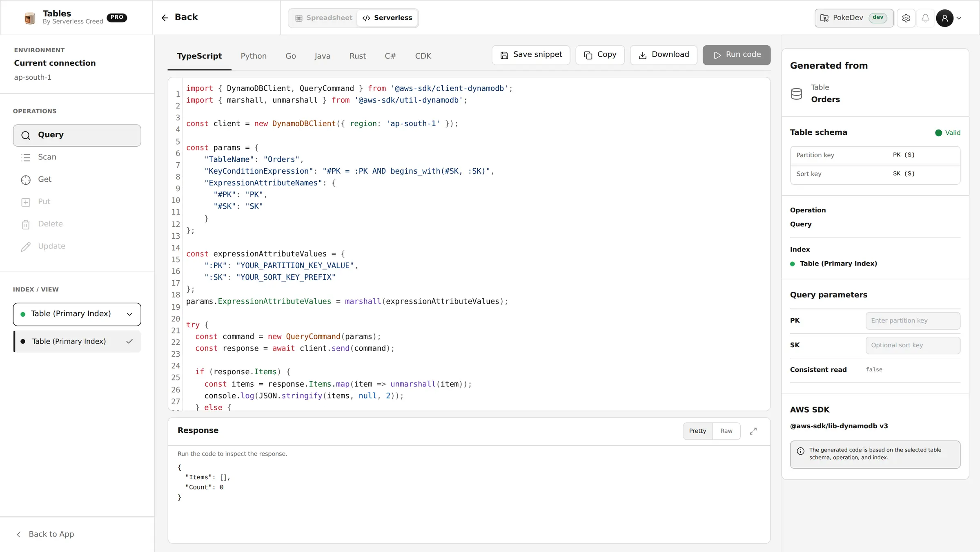Image resolution: width=980 pixels, height=552 pixels.
Task: Open the Index / View dropdown
Action: point(77,314)
